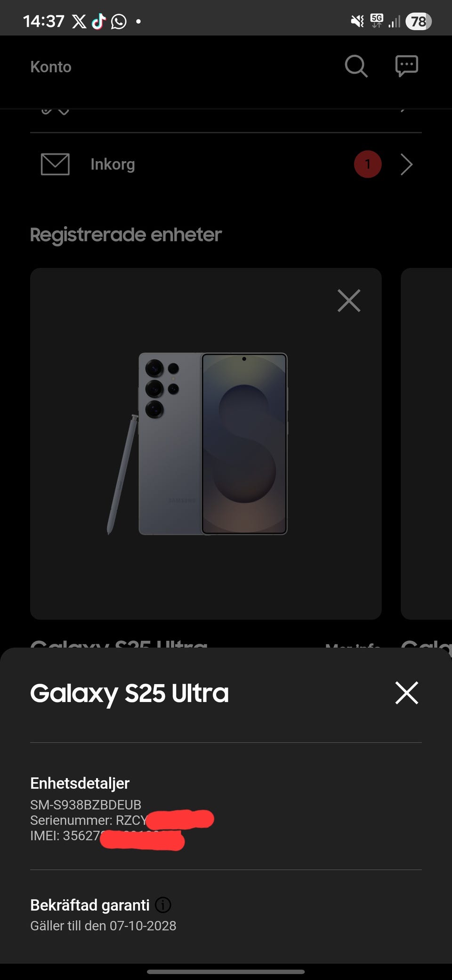
Task: Tap the warranty info circle icon
Action: (163, 905)
